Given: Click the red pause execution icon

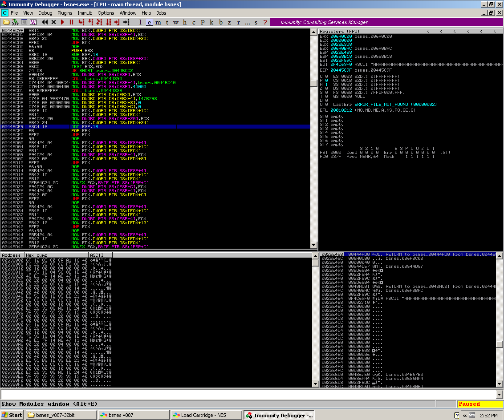Looking at the screenshot, I should point(71,22).
